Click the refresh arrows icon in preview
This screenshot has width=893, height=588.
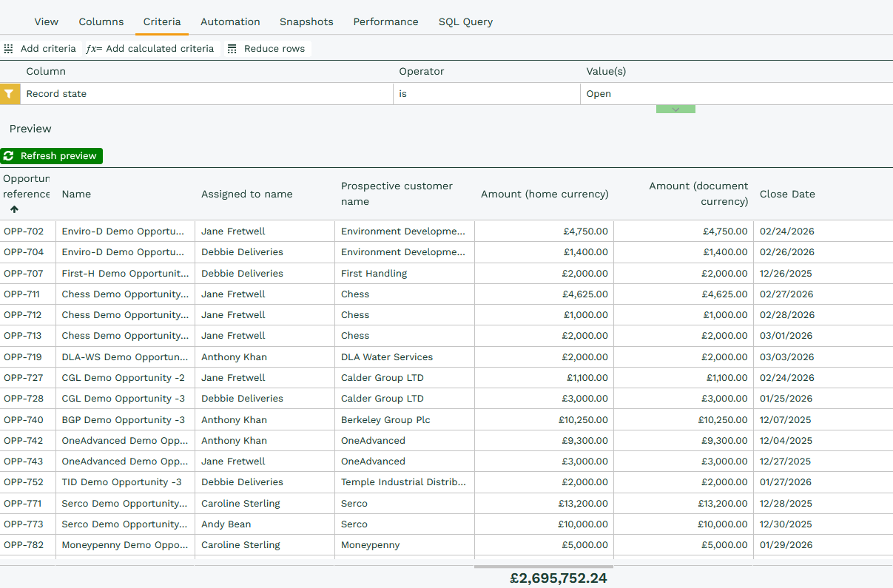point(9,156)
